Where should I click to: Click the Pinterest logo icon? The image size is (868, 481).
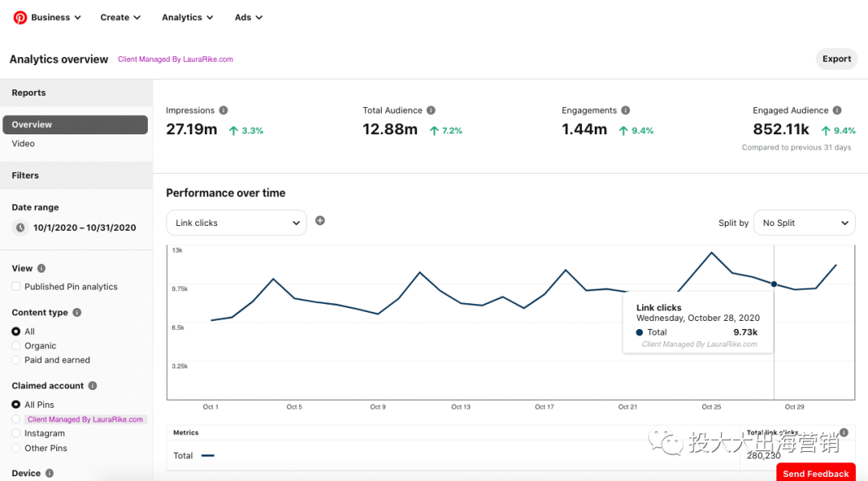[20, 17]
